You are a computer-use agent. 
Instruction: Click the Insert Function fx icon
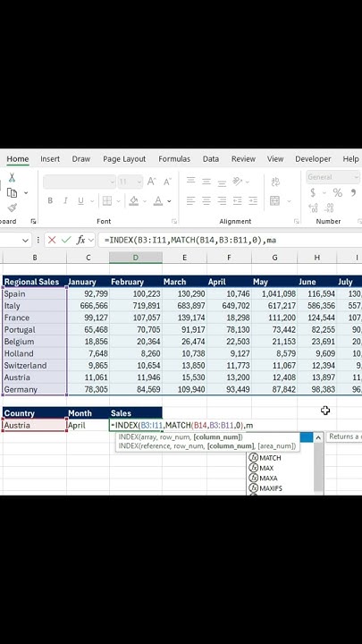[x=80, y=240]
